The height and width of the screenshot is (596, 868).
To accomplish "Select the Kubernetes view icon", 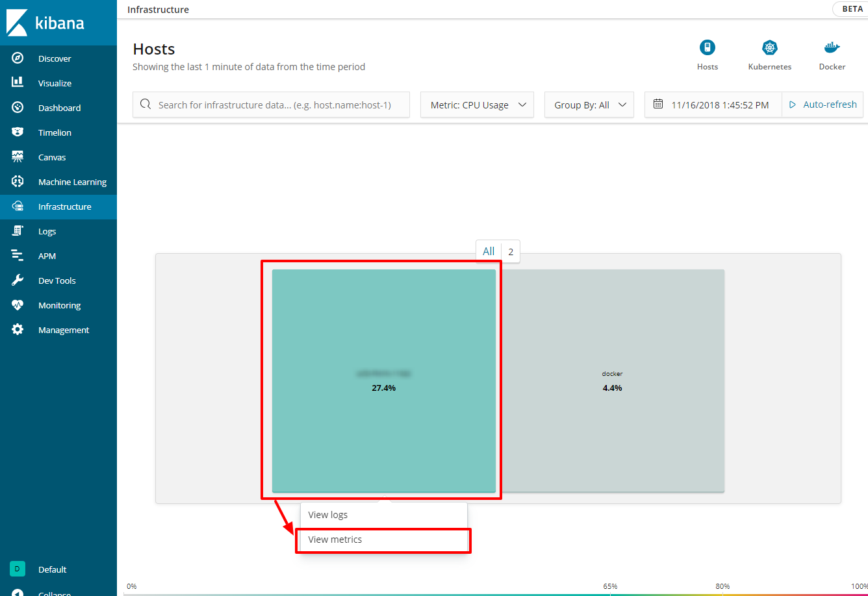I will point(770,47).
